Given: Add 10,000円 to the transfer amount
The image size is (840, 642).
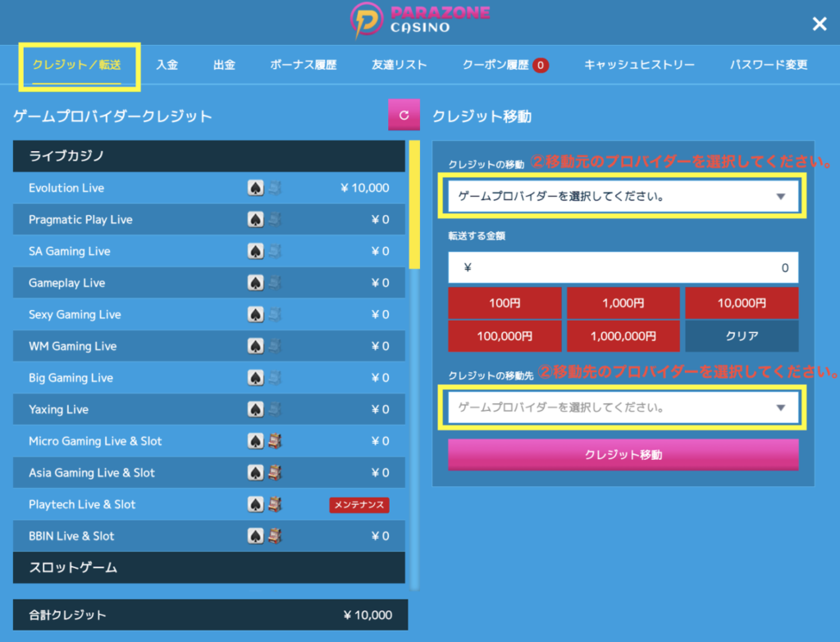Looking at the screenshot, I should pos(742,303).
